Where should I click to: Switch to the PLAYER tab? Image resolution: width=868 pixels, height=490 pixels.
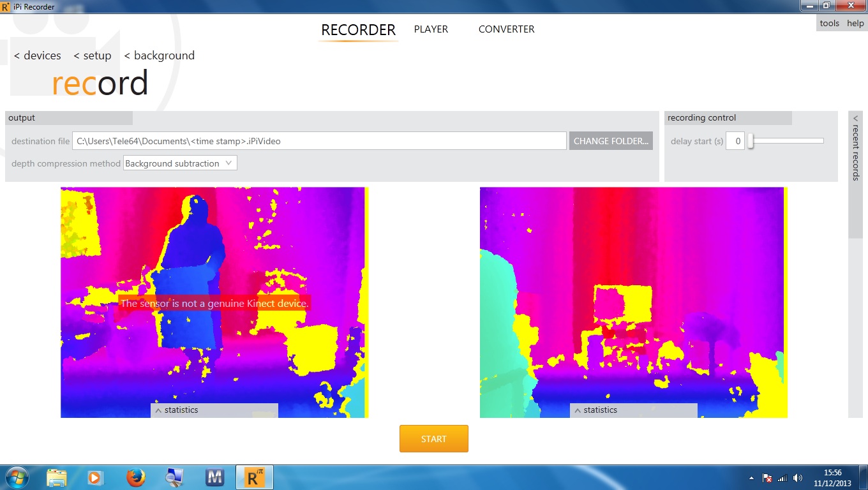(x=431, y=29)
